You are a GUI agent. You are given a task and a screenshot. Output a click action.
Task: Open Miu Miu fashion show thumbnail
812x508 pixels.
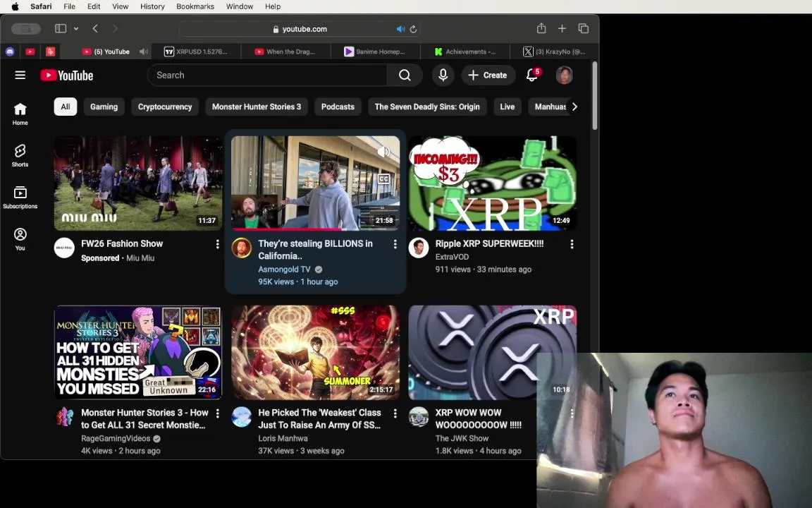(x=138, y=183)
